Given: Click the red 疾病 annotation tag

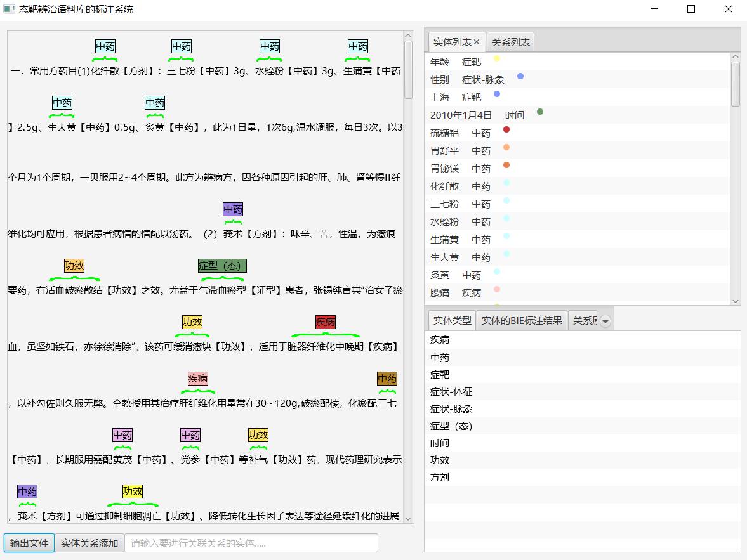Looking at the screenshot, I should (x=325, y=322).
